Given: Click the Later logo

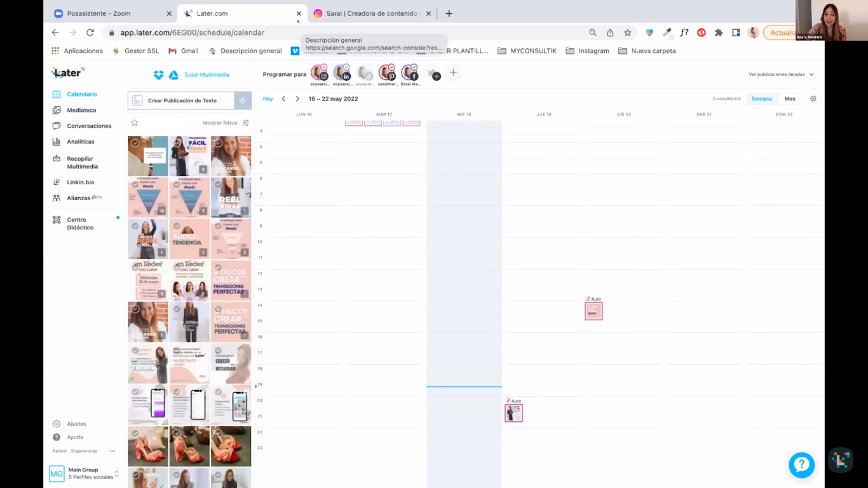Looking at the screenshot, I should (x=67, y=73).
